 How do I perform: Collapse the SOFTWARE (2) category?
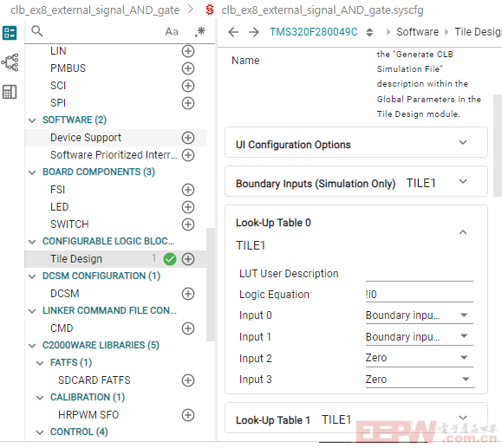[32, 120]
